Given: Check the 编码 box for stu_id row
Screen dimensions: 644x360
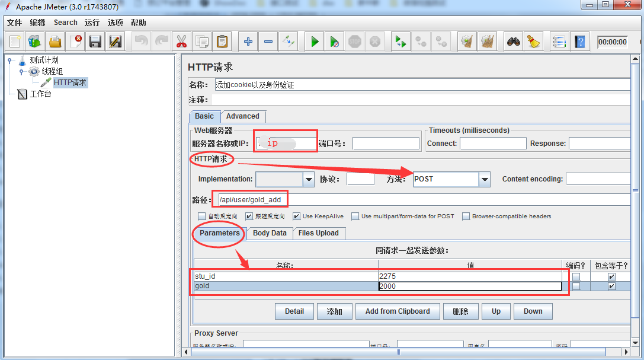Looking at the screenshot, I should [x=576, y=276].
